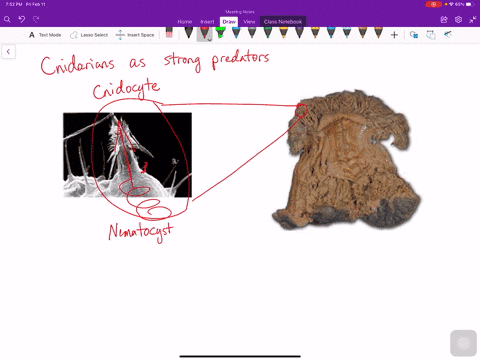Tap the red screen recording indicator
Viewport: 480px width, 360px height.
click(433, 4)
